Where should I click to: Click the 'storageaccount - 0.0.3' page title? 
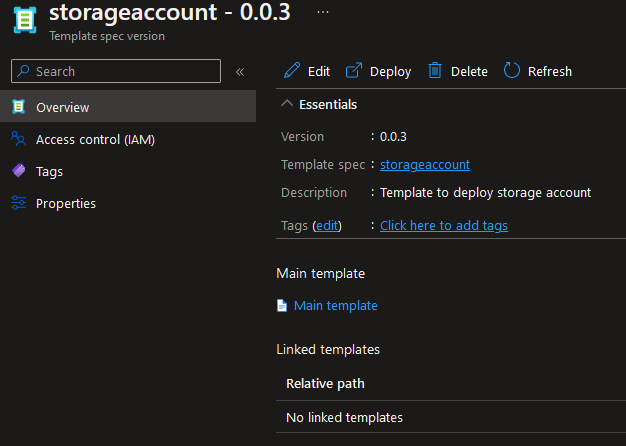pyautogui.click(x=170, y=12)
